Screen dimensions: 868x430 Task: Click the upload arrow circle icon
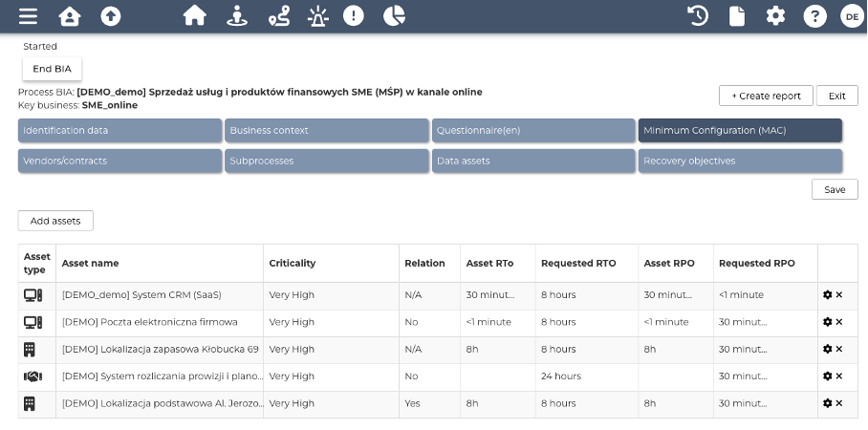pyautogui.click(x=111, y=16)
